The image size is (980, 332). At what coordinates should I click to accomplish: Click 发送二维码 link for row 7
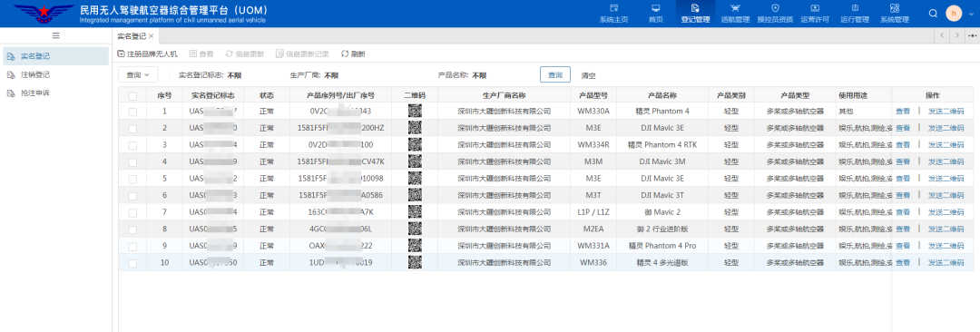pos(946,212)
